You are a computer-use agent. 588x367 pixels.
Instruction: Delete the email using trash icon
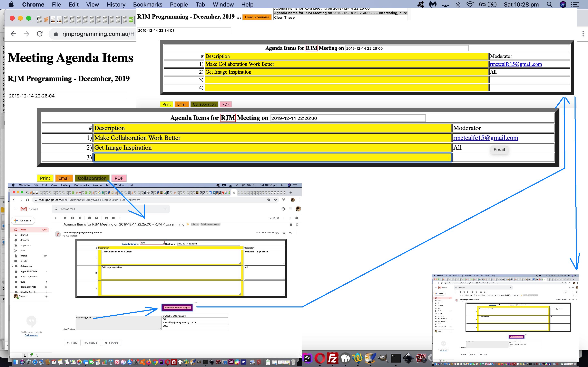click(79, 218)
